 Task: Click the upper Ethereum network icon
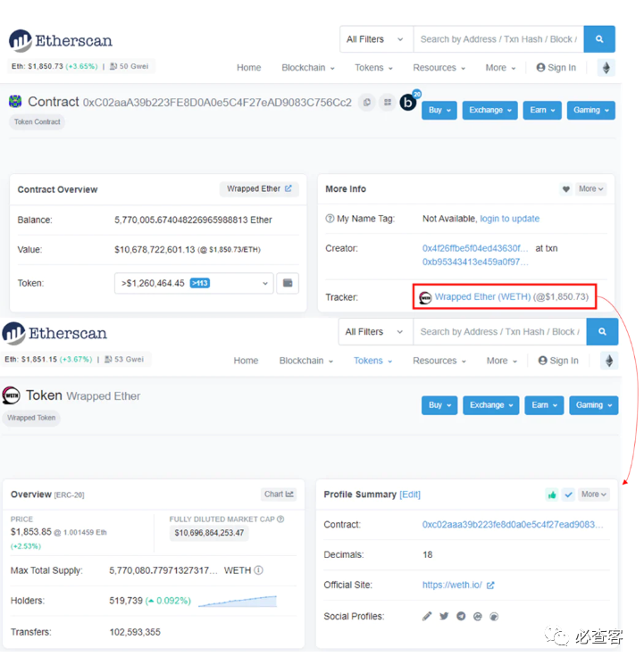[606, 68]
